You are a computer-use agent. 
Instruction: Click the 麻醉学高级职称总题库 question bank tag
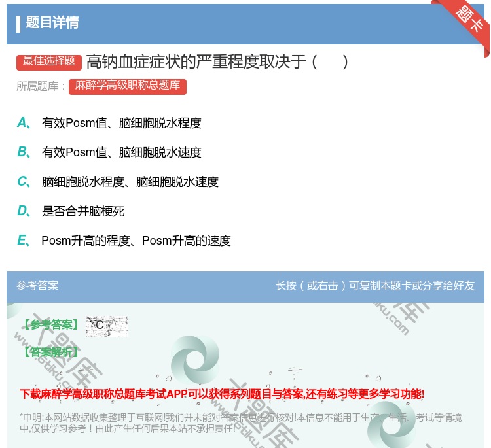(x=128, y=86)
